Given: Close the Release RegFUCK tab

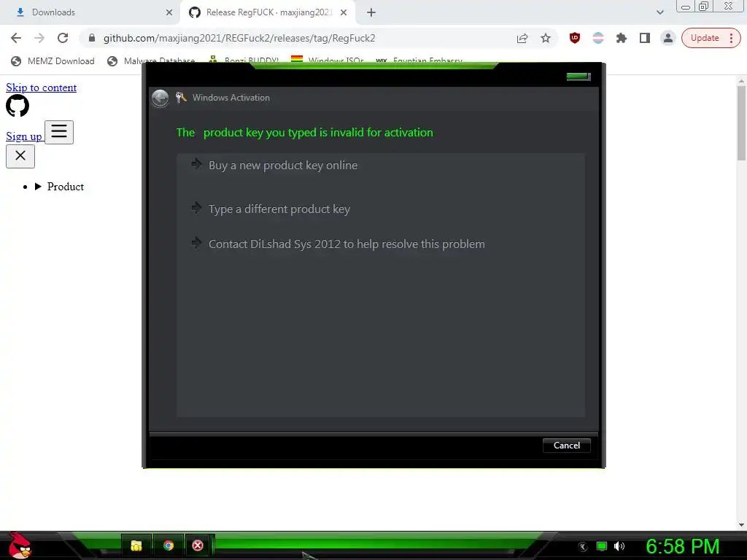Looking at the screenshot, I should 344,12.
